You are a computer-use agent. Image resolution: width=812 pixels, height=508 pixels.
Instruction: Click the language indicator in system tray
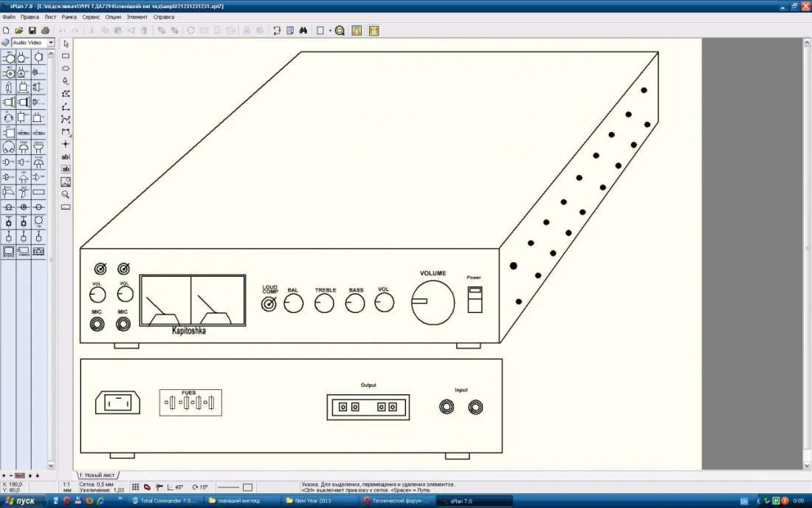(744, 501)
